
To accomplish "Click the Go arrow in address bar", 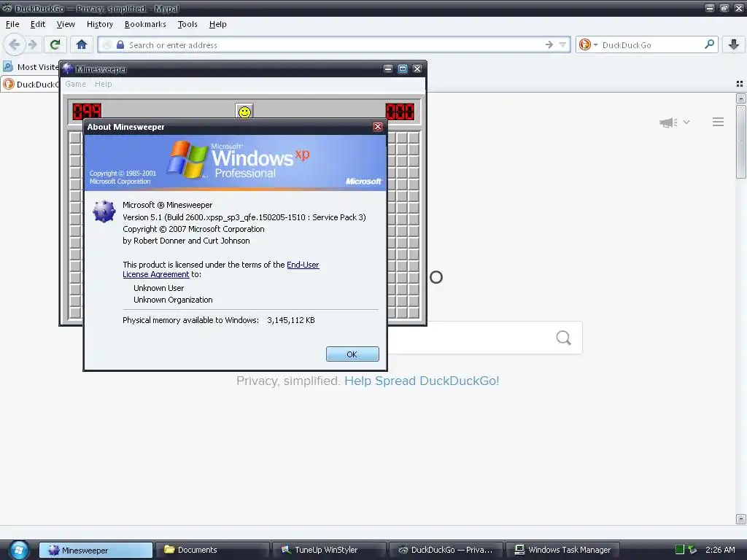I will pyautogui.click(x=549, y=44).
